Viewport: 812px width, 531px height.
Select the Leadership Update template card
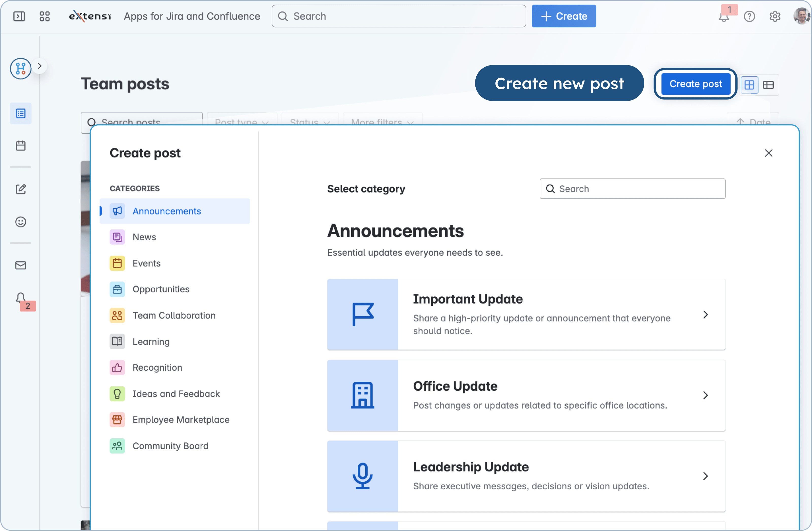tap(526, 476)
